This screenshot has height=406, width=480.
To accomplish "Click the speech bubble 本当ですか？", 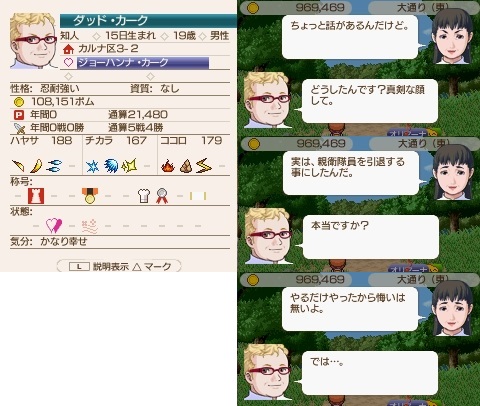I will tap(371, 237).
